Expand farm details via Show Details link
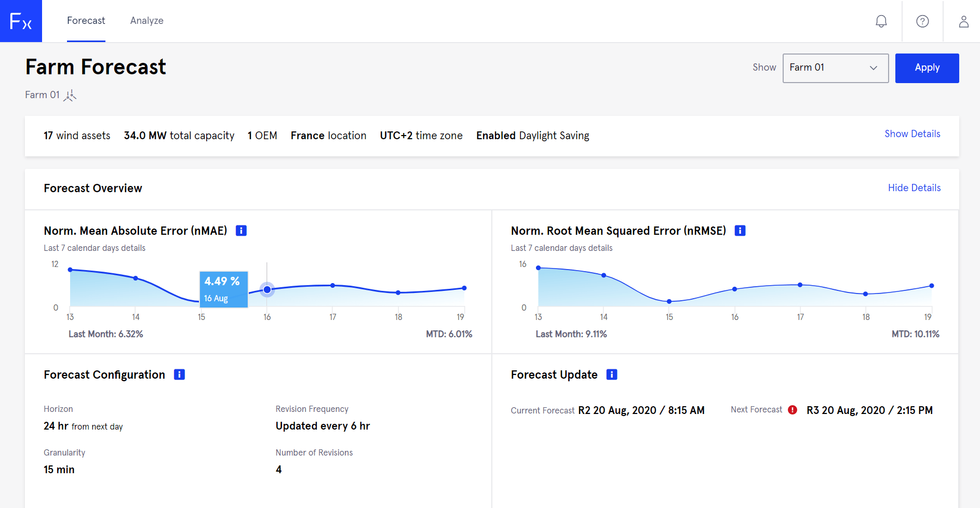This screenshot has height=508, width=980. click(x=912, y=133)
